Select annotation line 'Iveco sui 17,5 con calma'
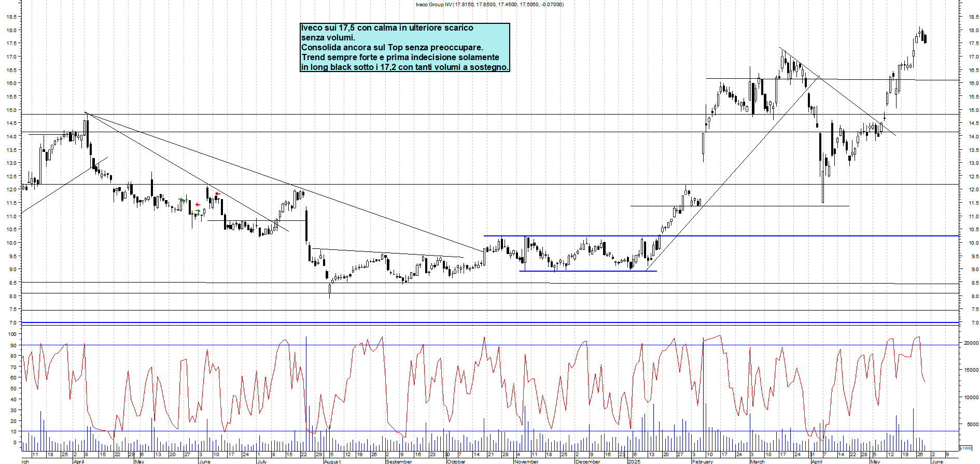The width and height of the screenshot is (980, 464). 387,28
